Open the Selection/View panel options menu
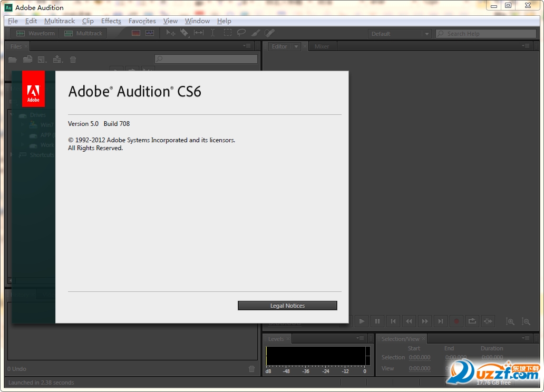Viewport: 544px width, 392px height. 526,338
